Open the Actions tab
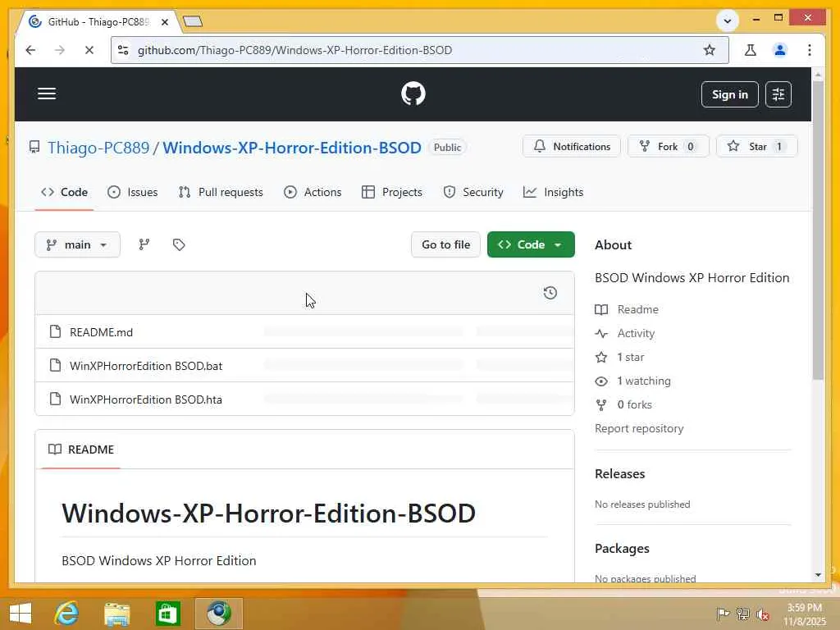Image resolution: width=840 pixels, height=630 pixels. click(313, 192)
